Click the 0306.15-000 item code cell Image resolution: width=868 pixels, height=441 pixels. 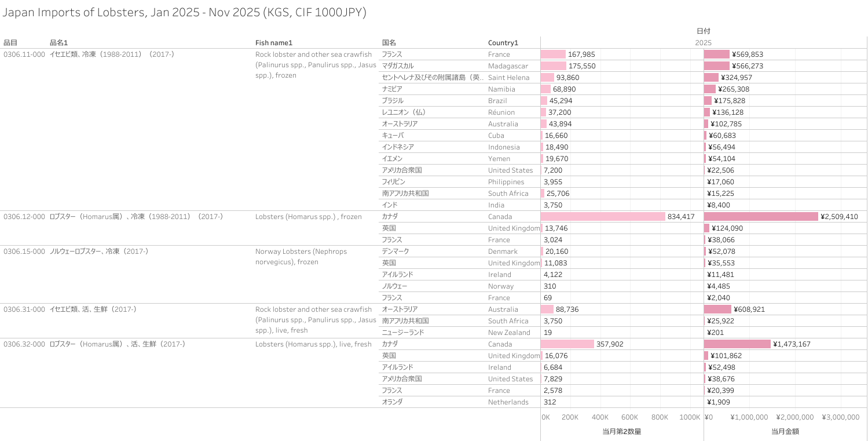click(24, 251)
